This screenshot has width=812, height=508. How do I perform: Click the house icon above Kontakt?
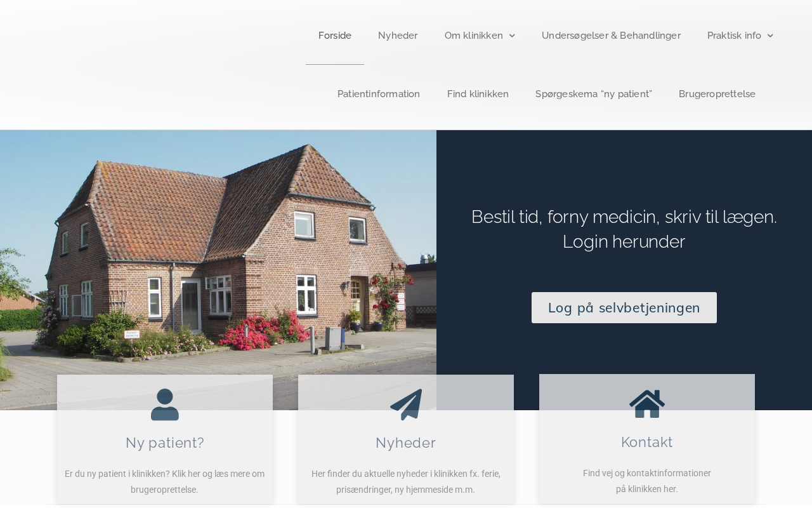coord(647,404)
